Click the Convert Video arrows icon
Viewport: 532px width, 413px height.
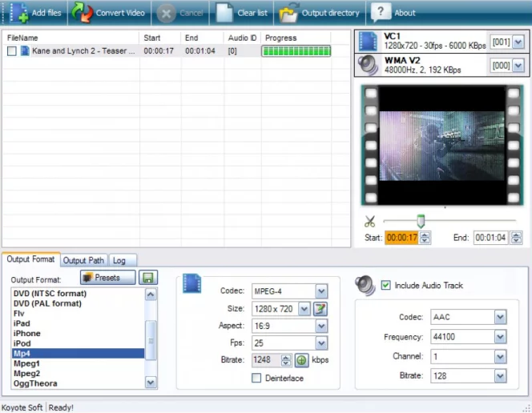pos(82,13)
